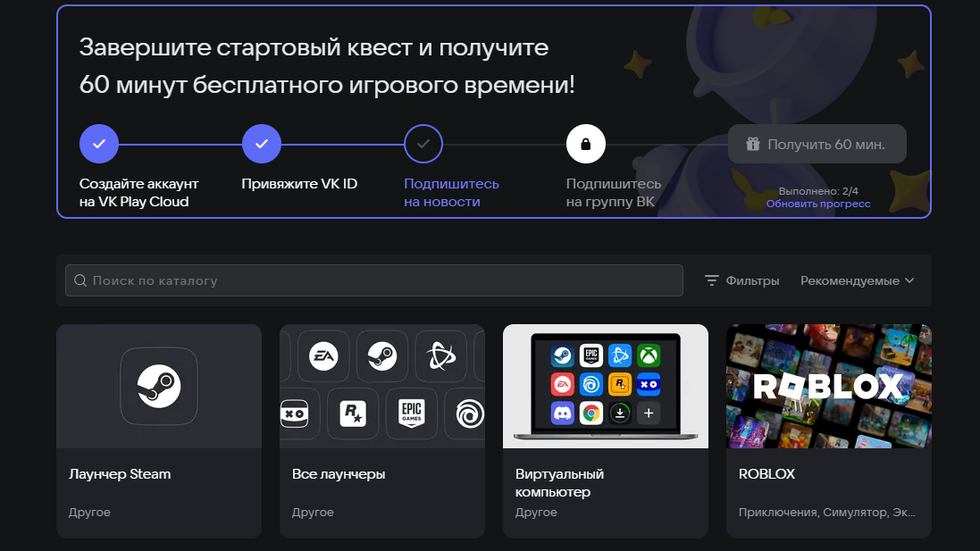Click the Xbox icon on the virtual computer screen
980x551 pixels.
tap(649, 355)
